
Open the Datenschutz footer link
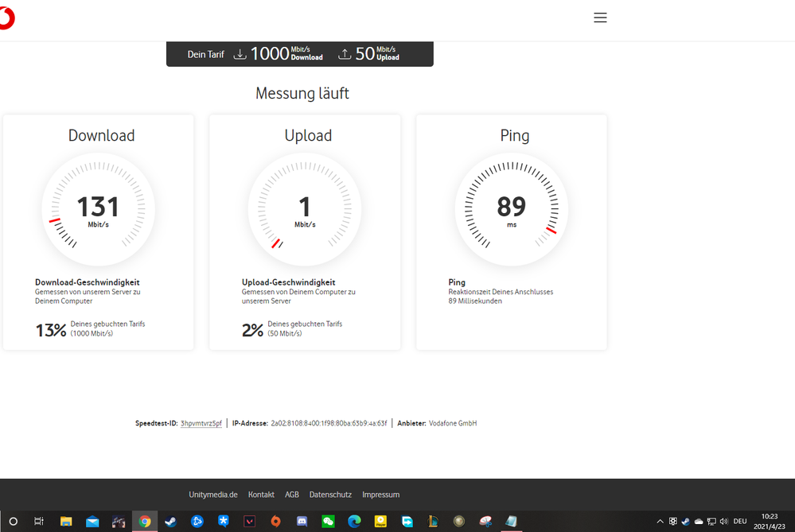point(330,495)
